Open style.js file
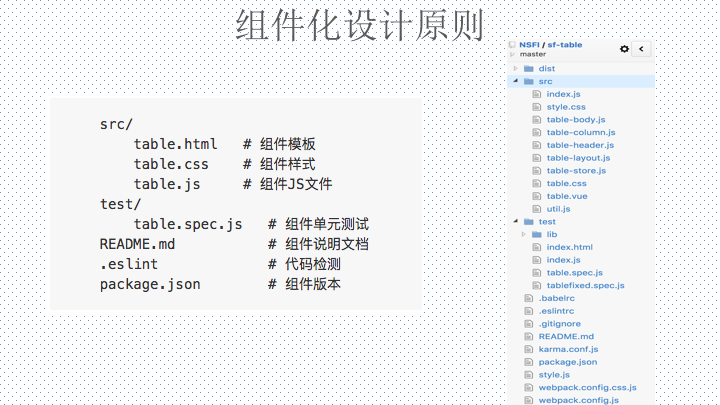The height and width of the screenshot is (405, 720). coord(554,375)
